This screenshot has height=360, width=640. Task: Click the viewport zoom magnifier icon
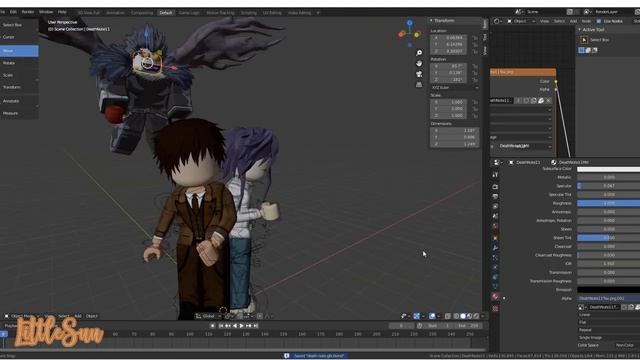coord(419,53)
